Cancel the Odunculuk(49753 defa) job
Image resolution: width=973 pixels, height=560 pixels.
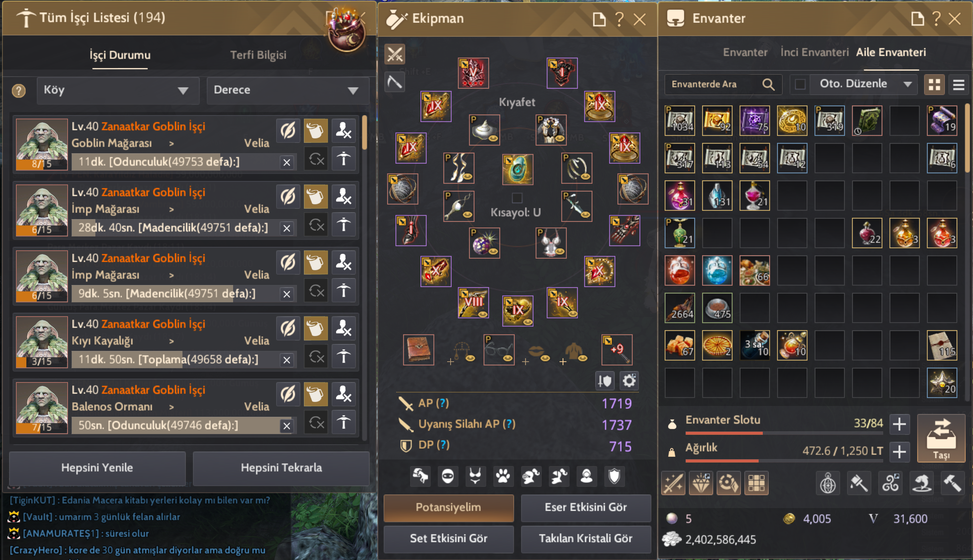click(287, 162)
